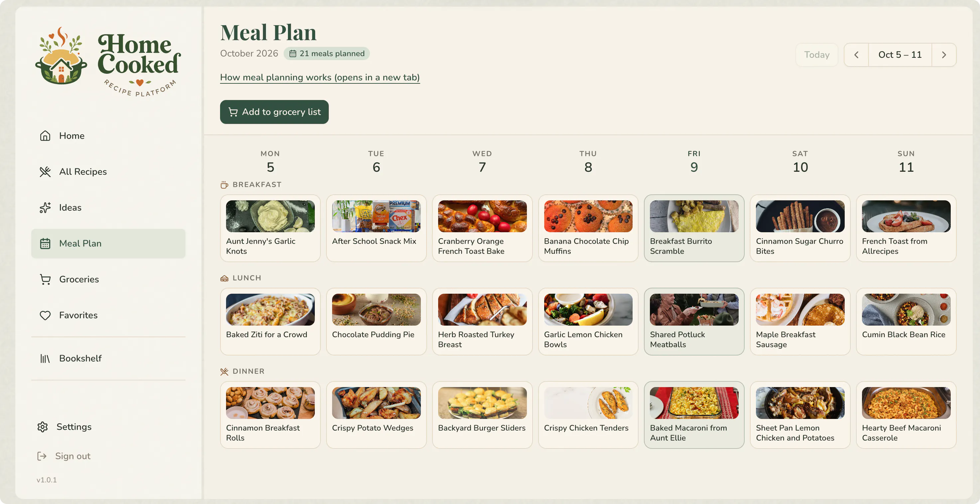Click the Groceries cart icon

pyautogui.click(x=45, y=279)
